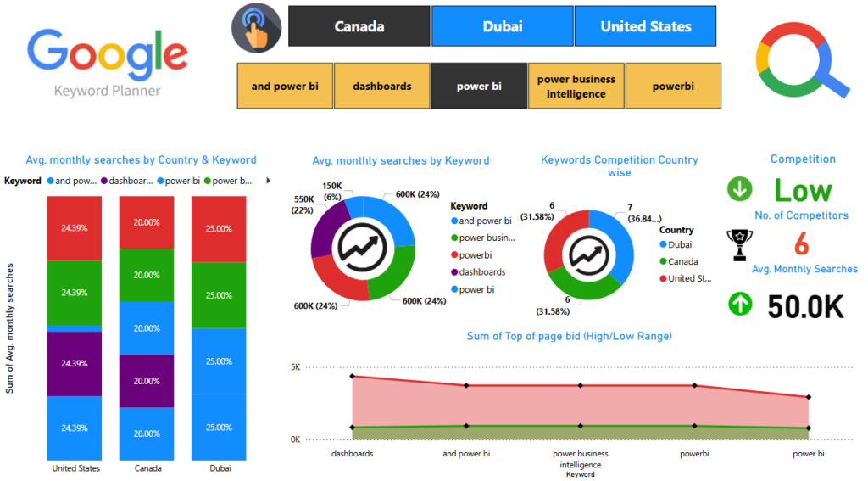The height and width of the screenshot is (481, 868).
Task: Click Dubai in Country legend
Action: 676,244
